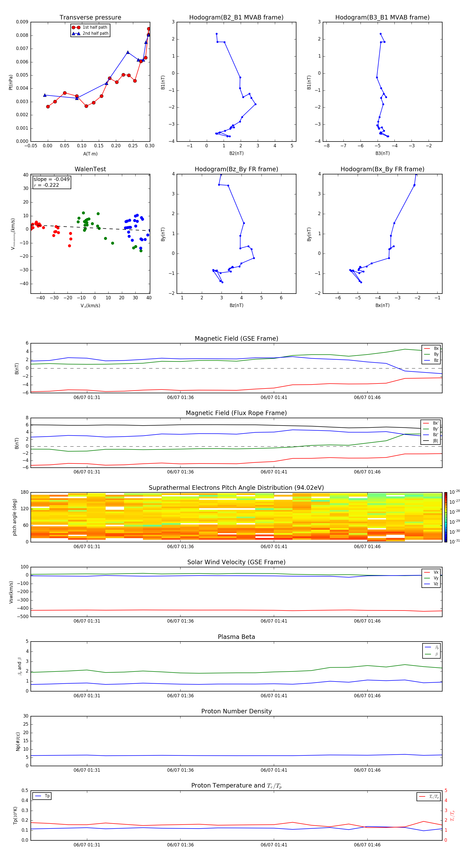Click the "Bx'" legend entry in Flux Rope plot
The height and width of the screenshot is (868, 473).
tap(431, 423)
